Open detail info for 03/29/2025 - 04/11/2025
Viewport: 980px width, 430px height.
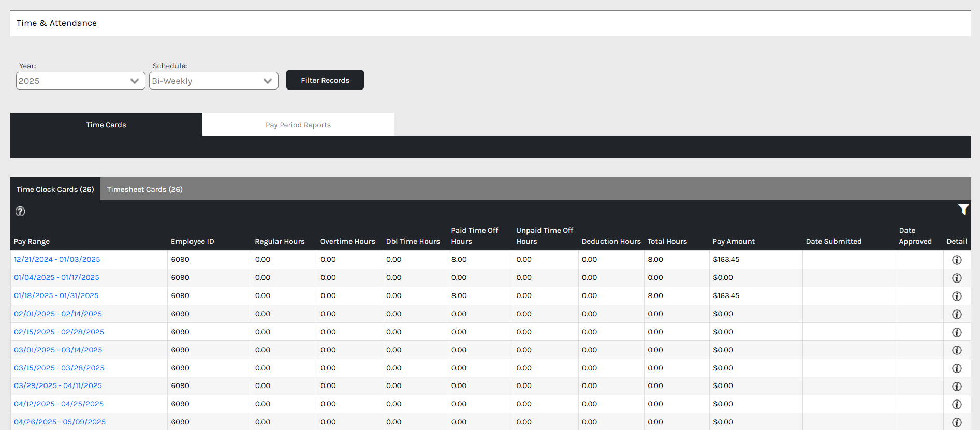tap(957, 387)
